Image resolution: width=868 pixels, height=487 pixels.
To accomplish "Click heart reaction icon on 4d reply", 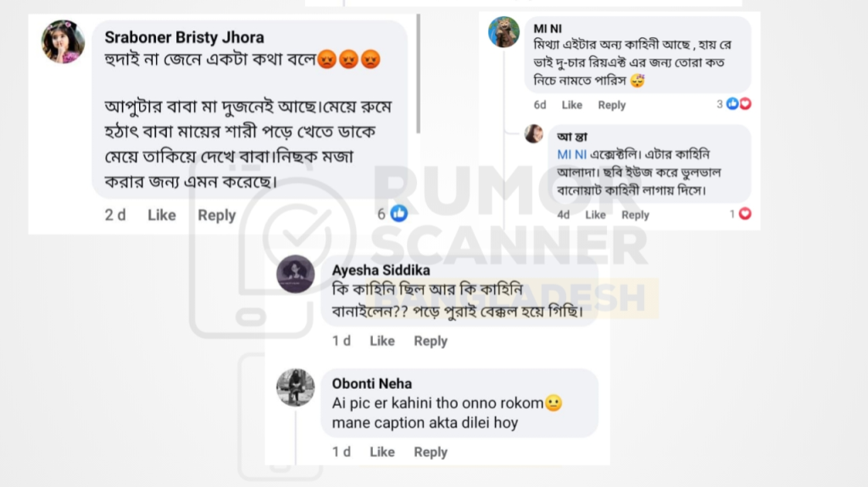I will 745,213.
